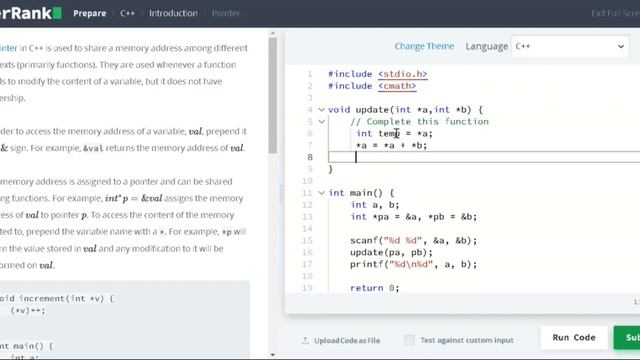The width and height of the screenshot is (640, 360).
Task: Click the line '#include <cmath>'
Action: [372, 86]
